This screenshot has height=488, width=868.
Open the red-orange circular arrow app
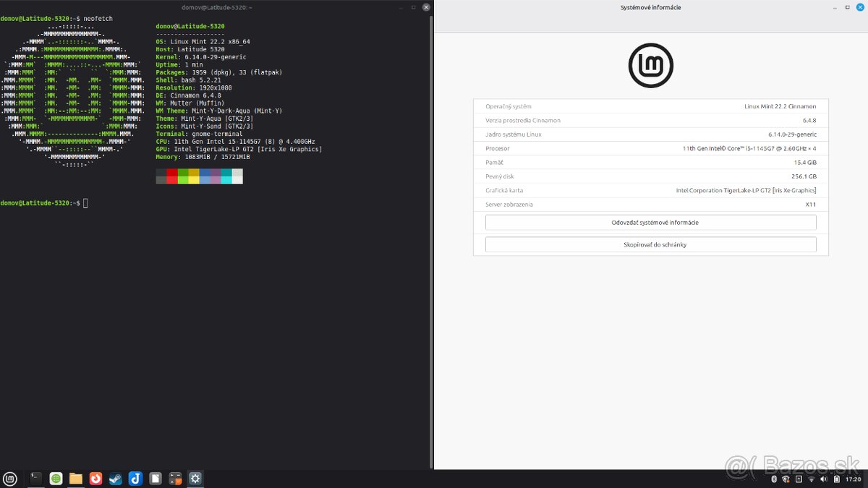pos(95,479)
